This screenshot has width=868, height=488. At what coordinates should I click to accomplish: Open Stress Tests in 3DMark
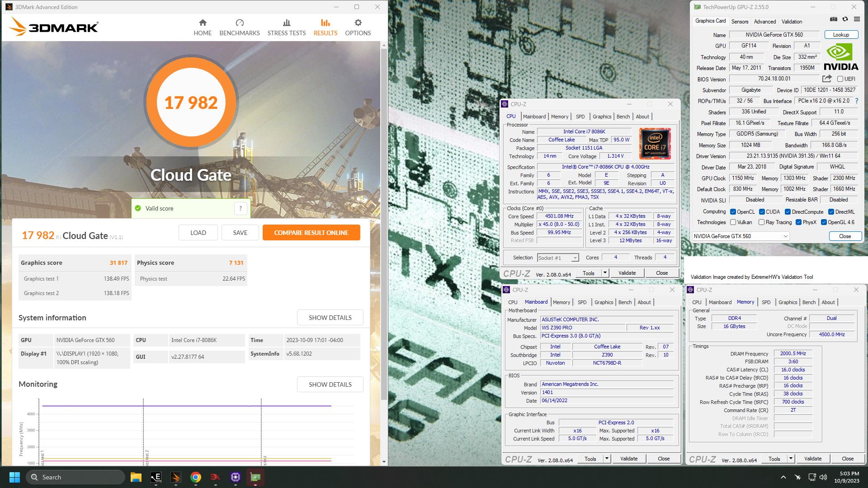(x=287, y=28)
